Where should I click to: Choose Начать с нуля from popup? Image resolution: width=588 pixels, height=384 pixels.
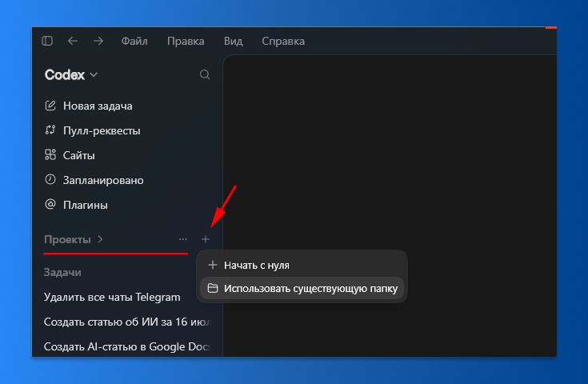pos(302,265)
